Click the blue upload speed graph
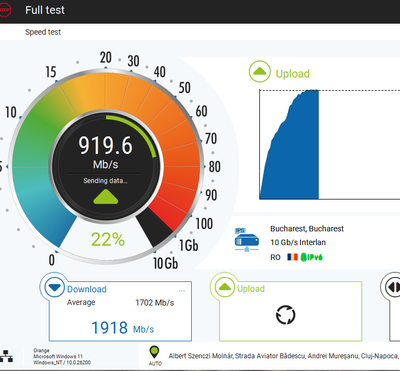400x371 pixels. (x=289, y=145)
